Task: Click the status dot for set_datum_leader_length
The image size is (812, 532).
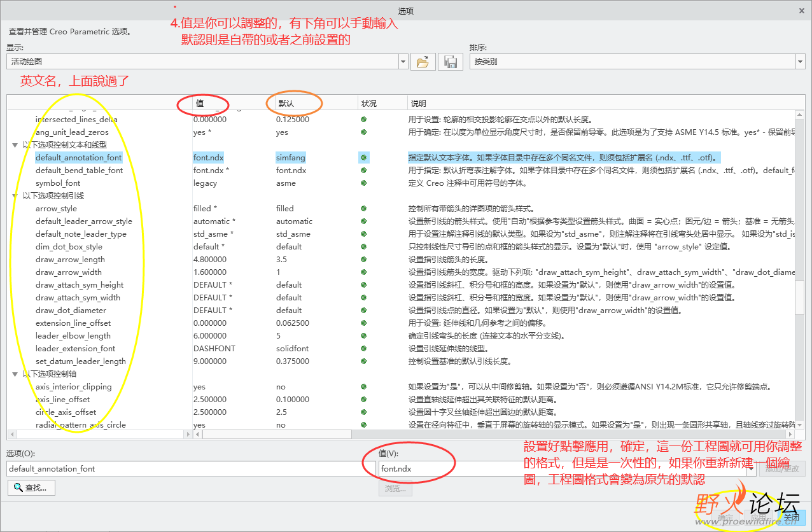Action: click(363, 361)
